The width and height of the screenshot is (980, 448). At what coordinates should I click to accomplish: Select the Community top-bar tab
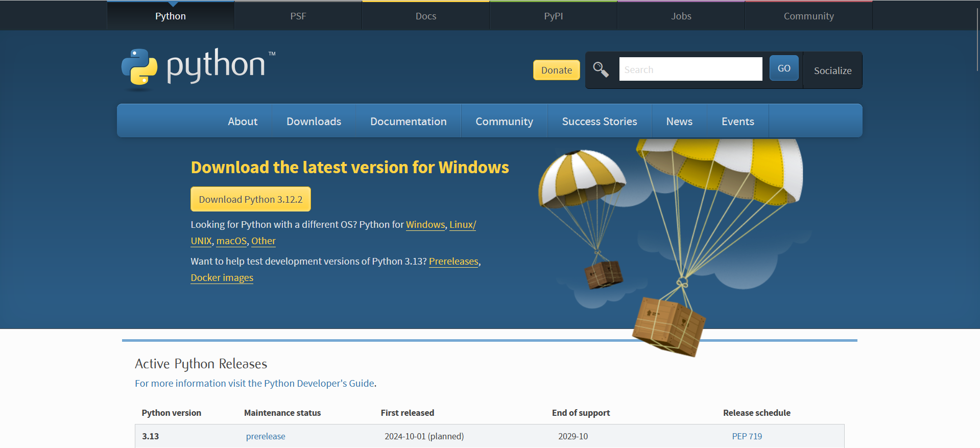pos(809,16)
